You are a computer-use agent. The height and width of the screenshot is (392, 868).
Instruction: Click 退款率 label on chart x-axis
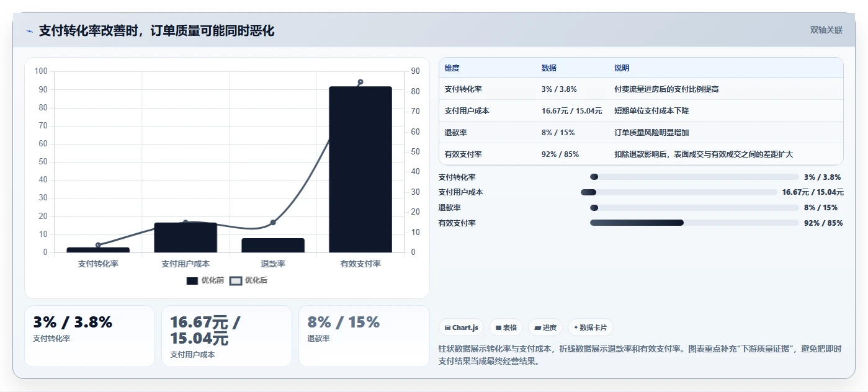[273, 264]
